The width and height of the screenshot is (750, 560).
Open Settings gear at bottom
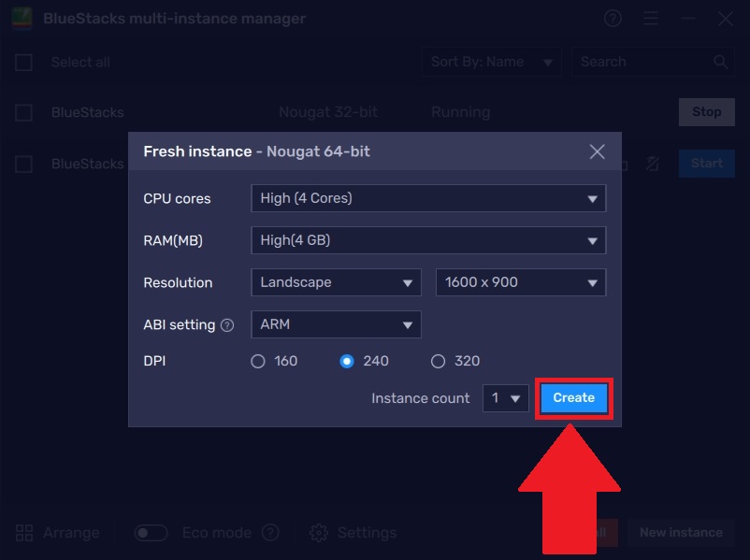coord(319,533)
